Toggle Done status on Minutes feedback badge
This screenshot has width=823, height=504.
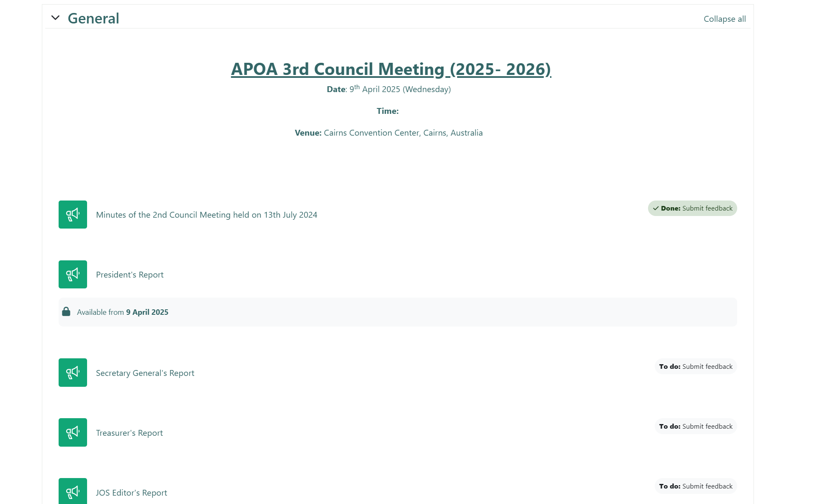[692, 208]
